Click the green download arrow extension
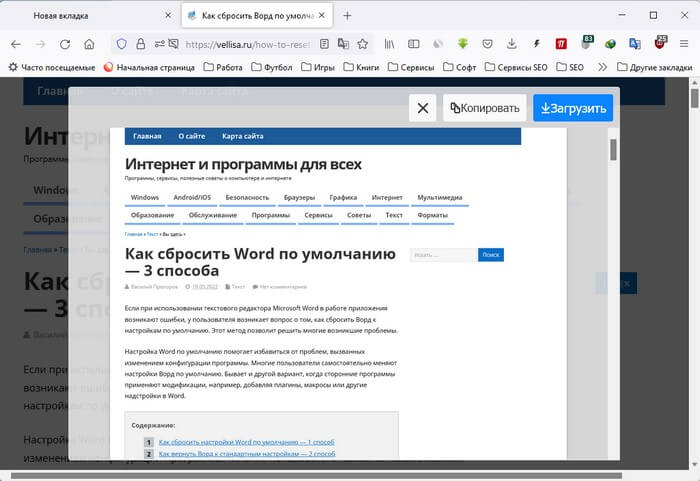 click(x=463, y=44)
